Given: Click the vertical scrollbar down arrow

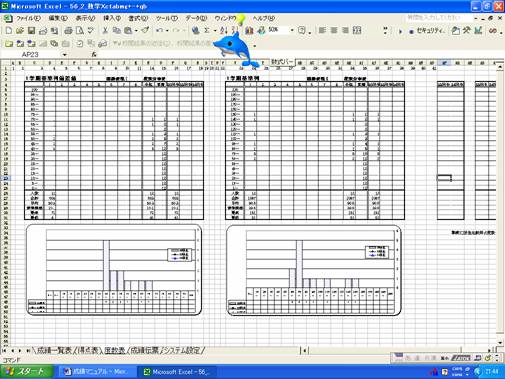Looking at the screenshot, I should pyautogui.click(x=500, y=342).
